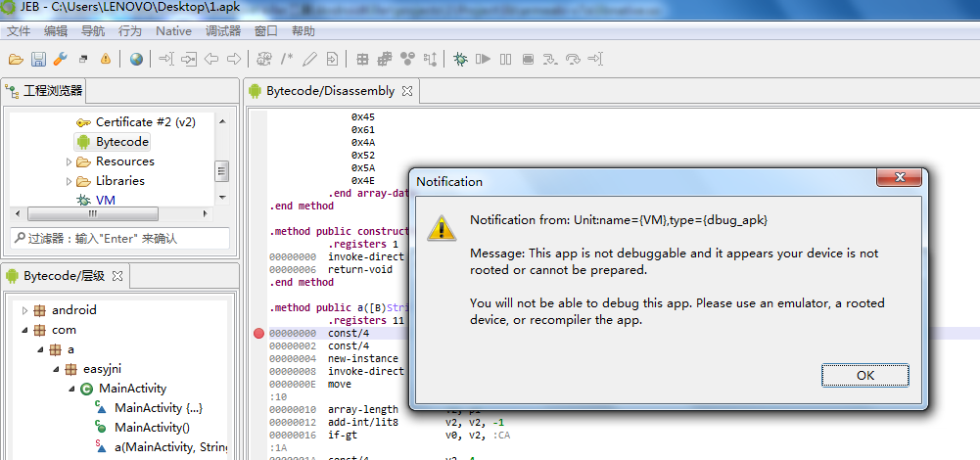980x460 pixels.
Task: Click scroll-down arrow in project tree
Action: tap(222, 198)
